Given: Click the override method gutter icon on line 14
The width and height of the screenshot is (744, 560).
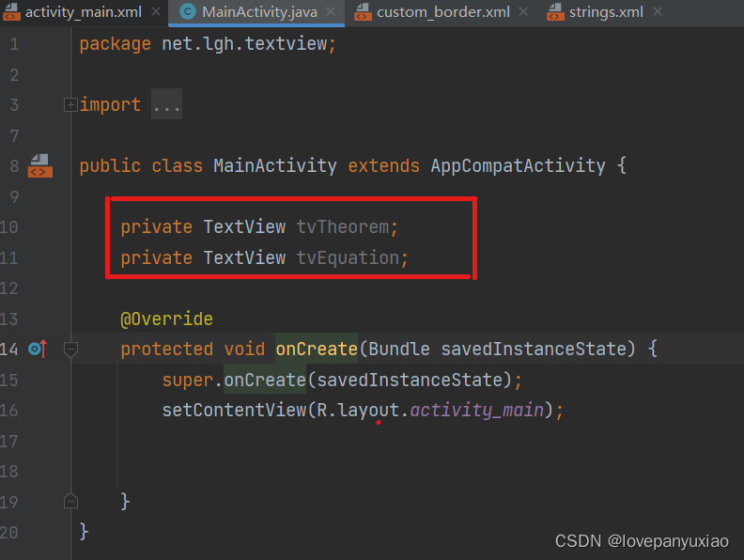Looking at the screenshot, I should (x=38, y=350).
